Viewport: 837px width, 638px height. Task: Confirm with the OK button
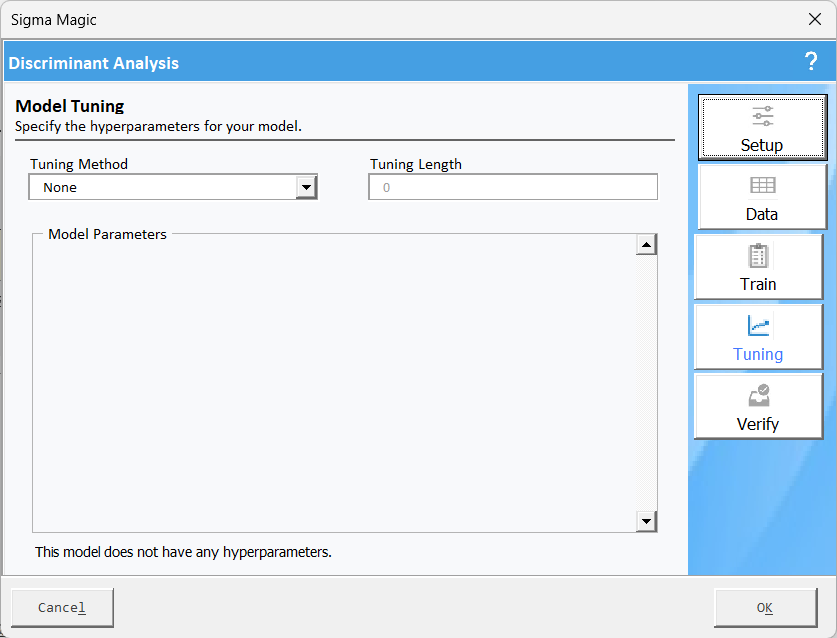[x=765, y=607]
